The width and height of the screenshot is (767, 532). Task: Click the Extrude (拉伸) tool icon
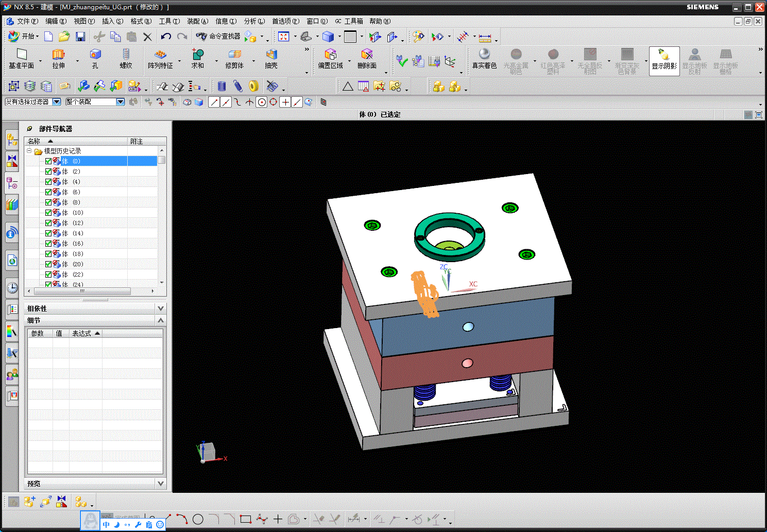(58, 55)
